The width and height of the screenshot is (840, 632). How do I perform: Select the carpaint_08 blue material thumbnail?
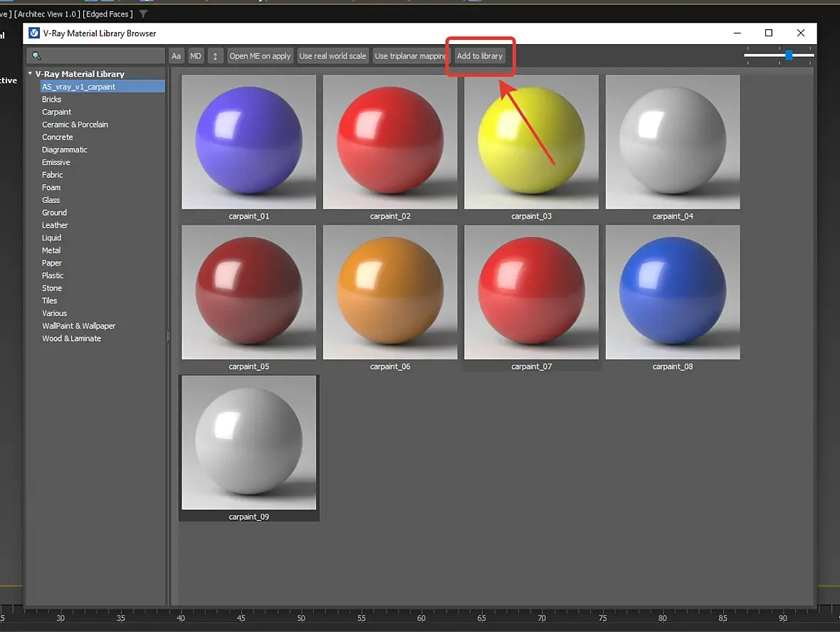pyautogui.click(x=673, y=292)
